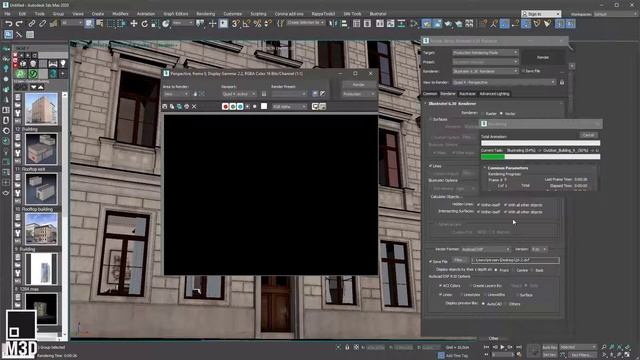
Task: Open the Rendering menu
Action: [x=205, y=14]
